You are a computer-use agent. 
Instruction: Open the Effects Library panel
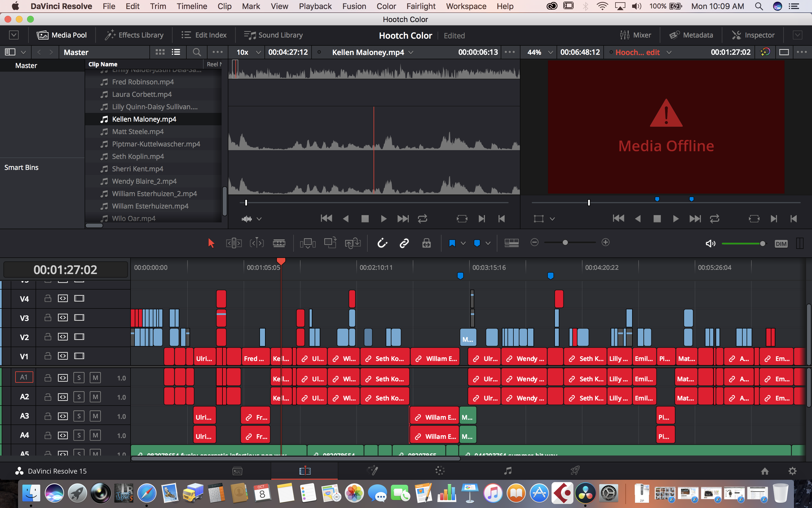(134, 35)
